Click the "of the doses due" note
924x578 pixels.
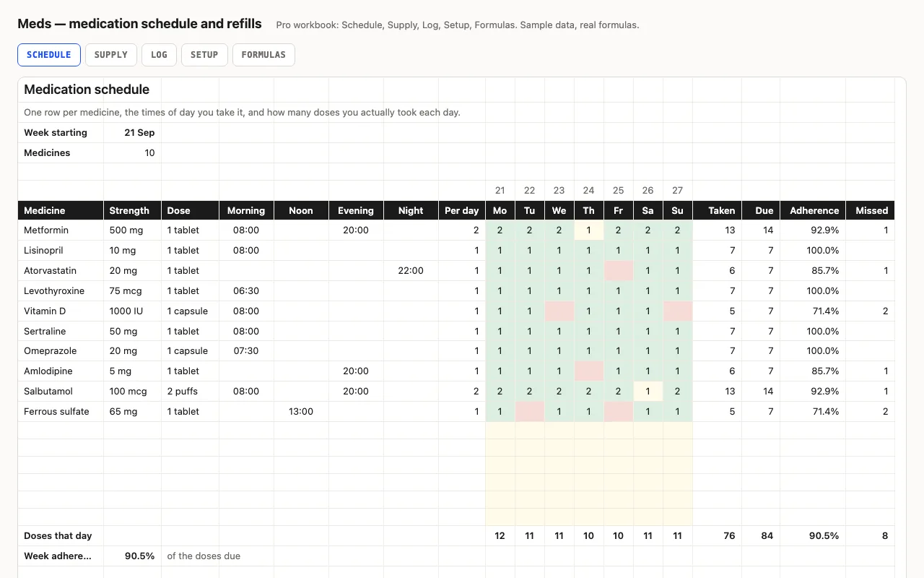pyautogui.click(x=204, y=556)
